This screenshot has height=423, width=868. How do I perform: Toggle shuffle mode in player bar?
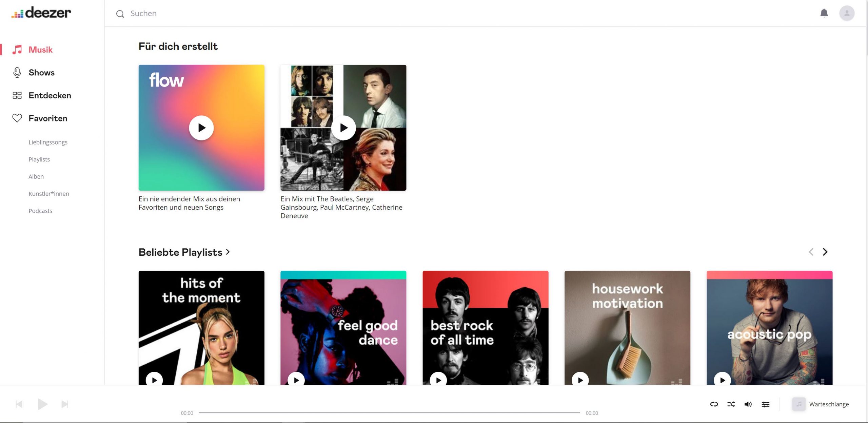coord(731,404)
